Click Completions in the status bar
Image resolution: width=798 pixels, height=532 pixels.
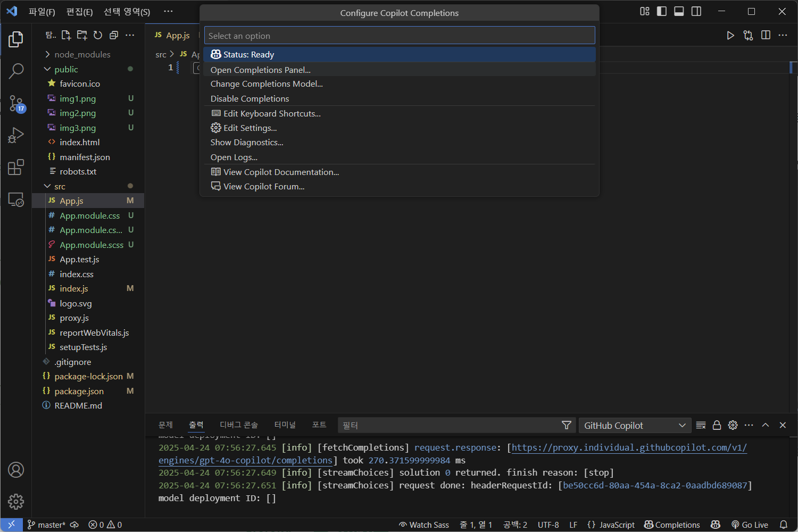point(672,525)
